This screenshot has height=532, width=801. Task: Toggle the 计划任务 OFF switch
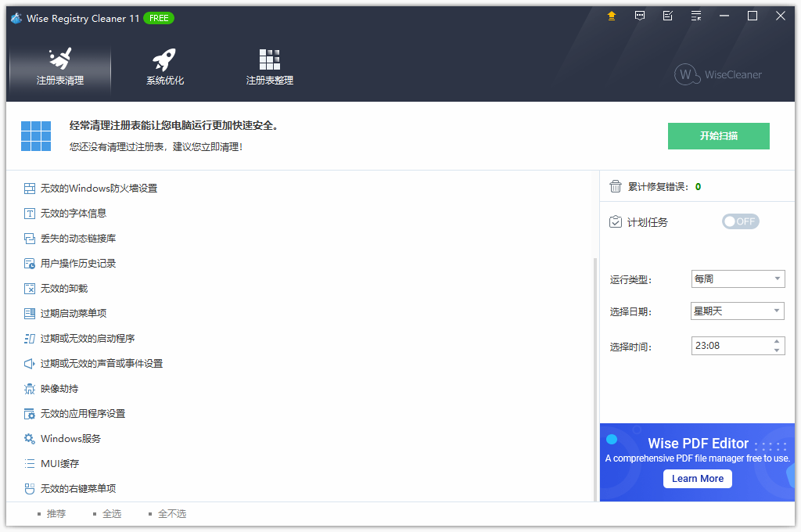(740, 221)
